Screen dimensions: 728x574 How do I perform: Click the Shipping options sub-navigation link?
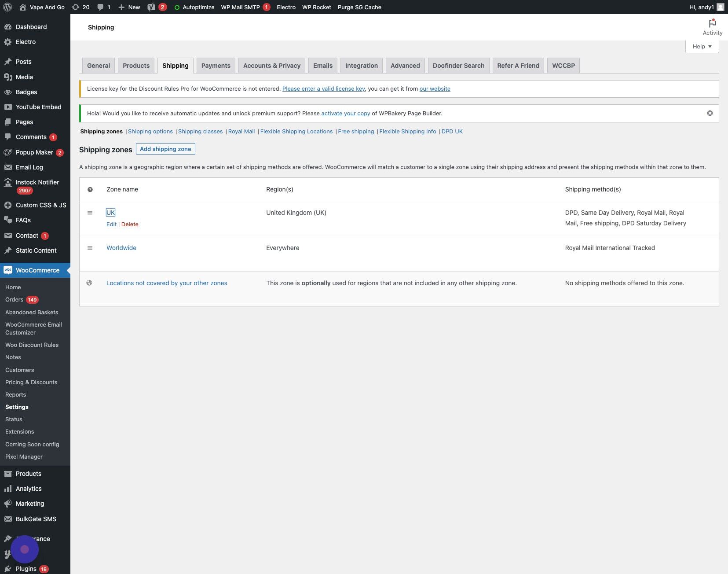pos(150,131)
